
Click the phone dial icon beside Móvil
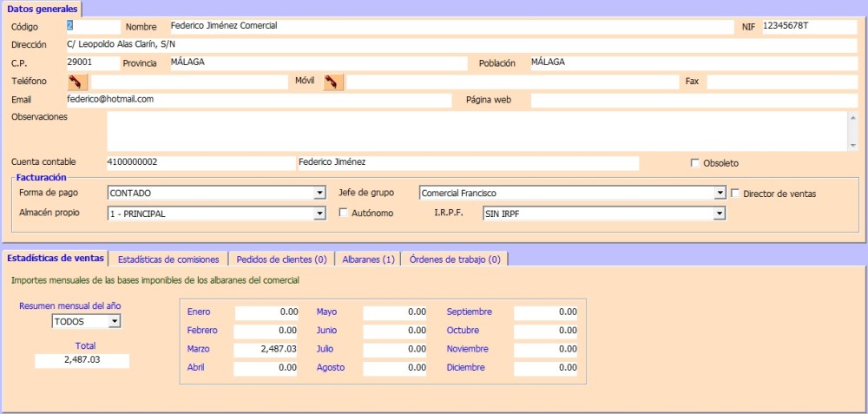coord(333,82)
